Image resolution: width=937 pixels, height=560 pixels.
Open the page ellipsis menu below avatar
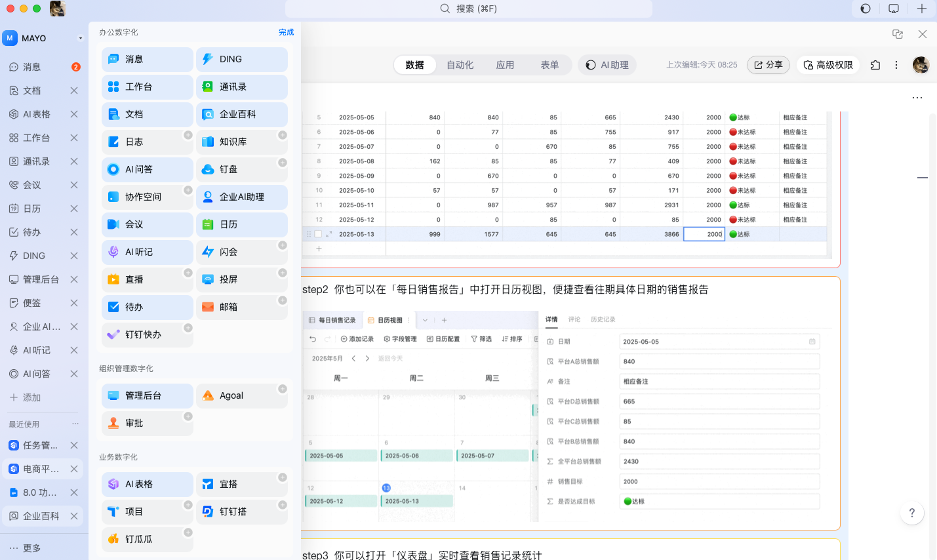[917, 98]
